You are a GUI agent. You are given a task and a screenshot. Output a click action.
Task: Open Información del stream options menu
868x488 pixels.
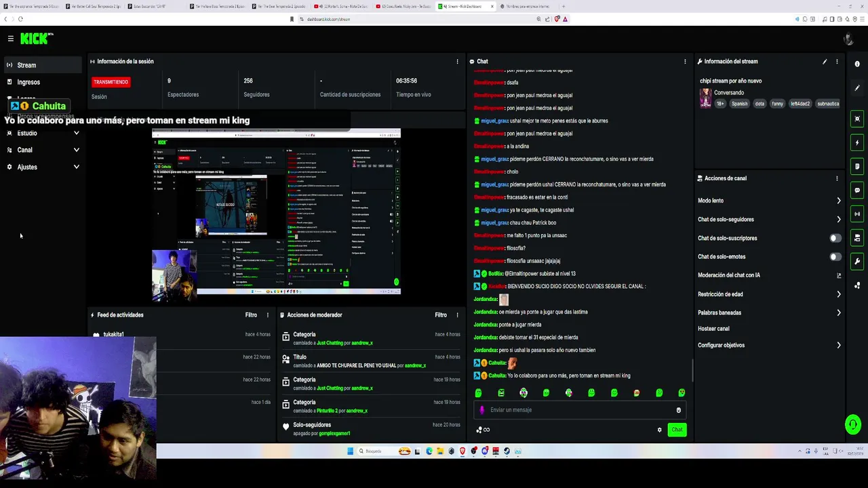click(837, 62)
